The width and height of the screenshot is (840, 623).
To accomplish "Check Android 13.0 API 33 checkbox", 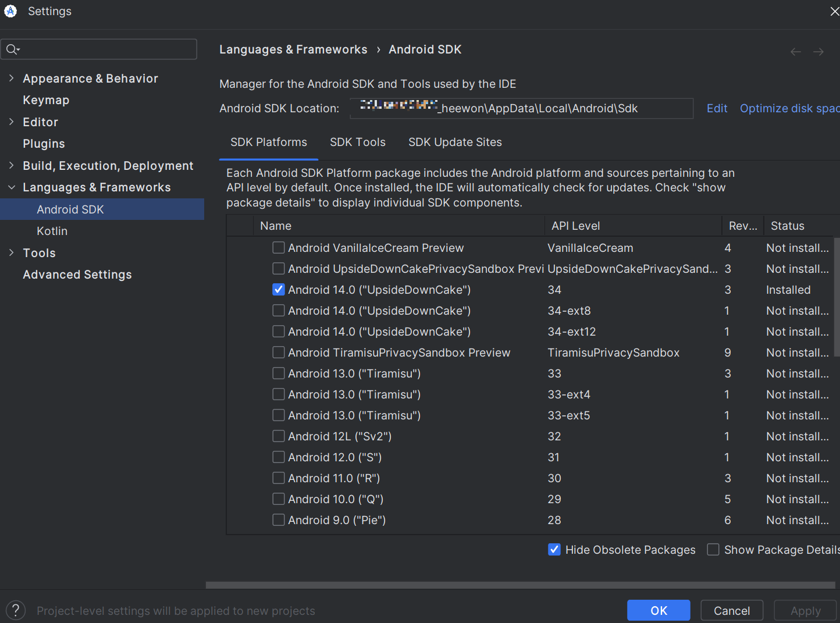I will point(279,373).
